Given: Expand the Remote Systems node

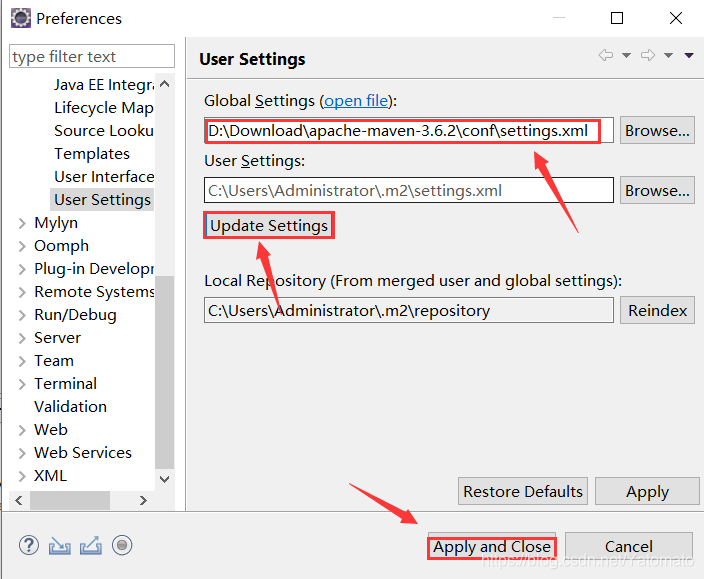Looking at the screenshot, I should point(22,292).
